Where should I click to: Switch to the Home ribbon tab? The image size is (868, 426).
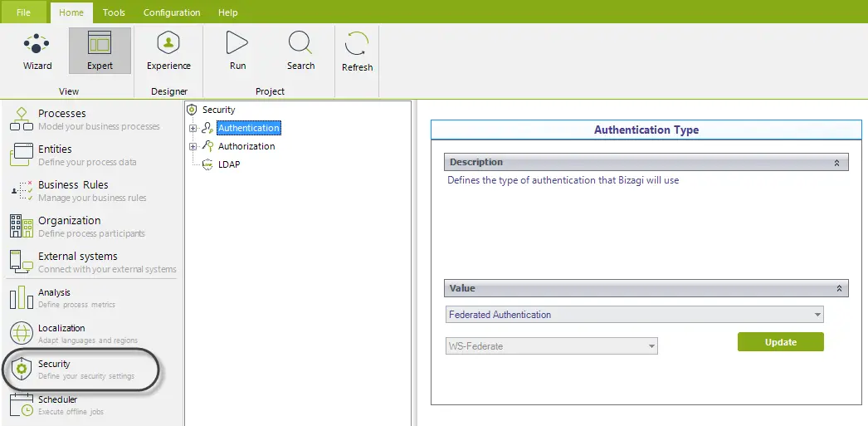[71, 12]
